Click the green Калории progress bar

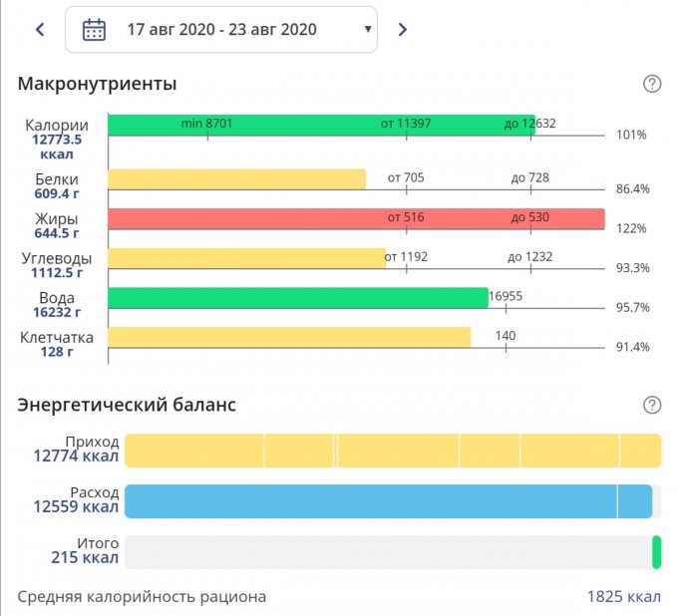(x=319, y=125)
